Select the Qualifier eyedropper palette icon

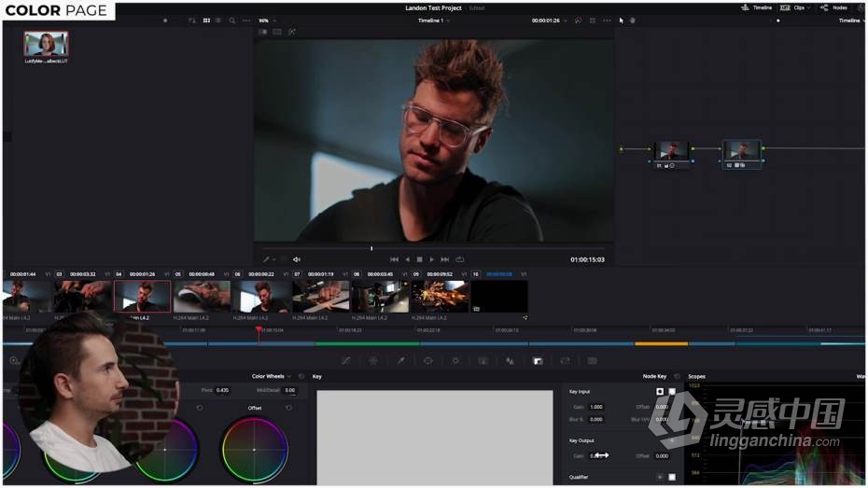pyautogui.click(x=400, y=361)
